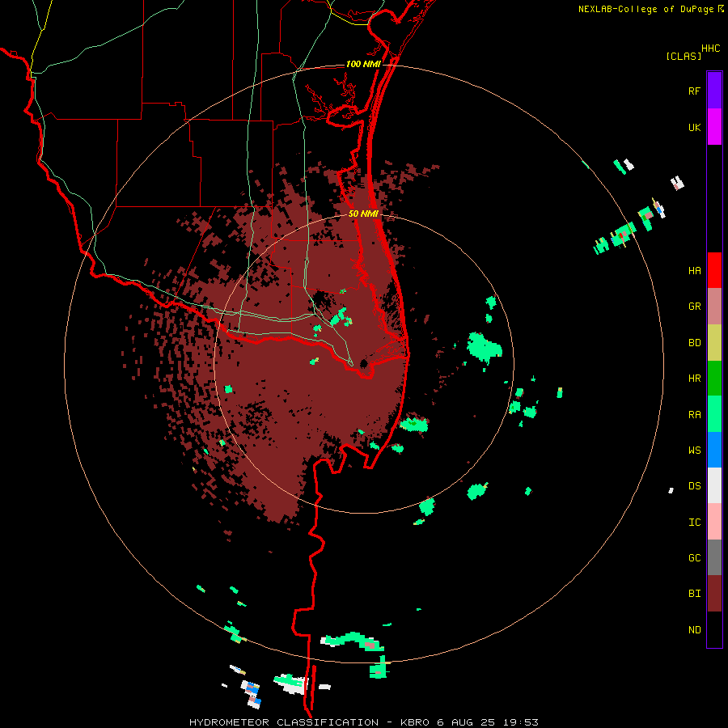Select the BD legend label
The image size is (728, 728).
(694, 343)
